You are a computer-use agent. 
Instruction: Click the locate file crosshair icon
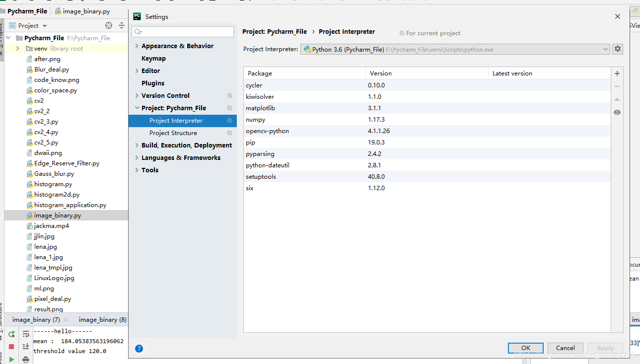(108, 25)
